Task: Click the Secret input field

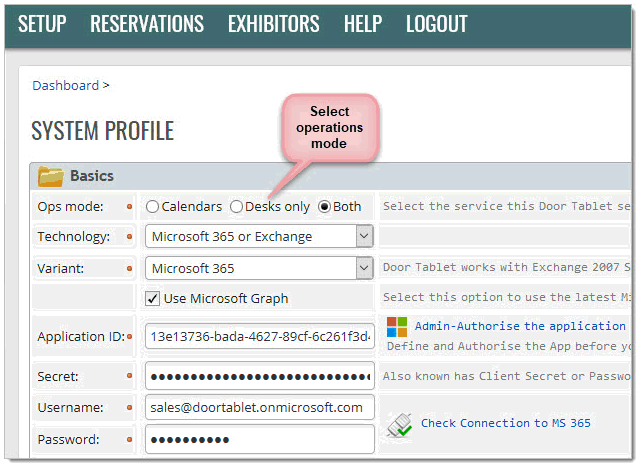Action: (x=260, y=376)
